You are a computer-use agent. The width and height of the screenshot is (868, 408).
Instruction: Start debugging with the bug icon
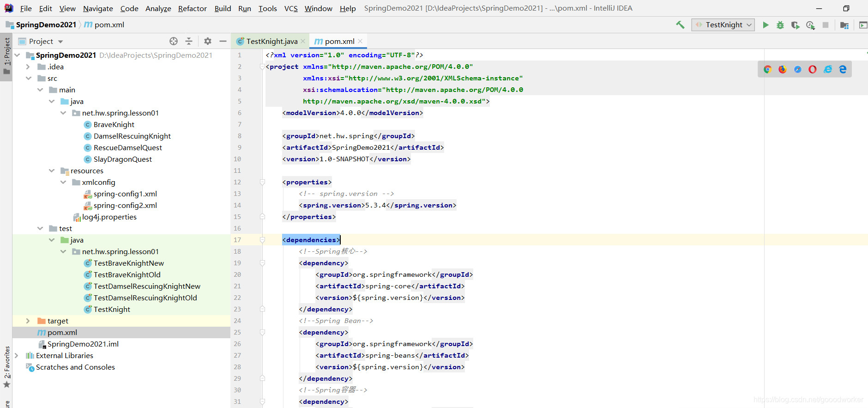point(780,25)
